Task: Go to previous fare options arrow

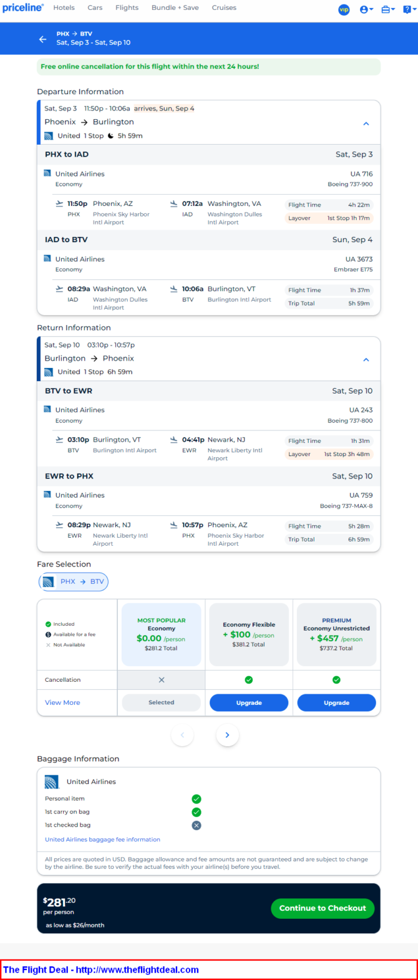Action: coord(182,735)
